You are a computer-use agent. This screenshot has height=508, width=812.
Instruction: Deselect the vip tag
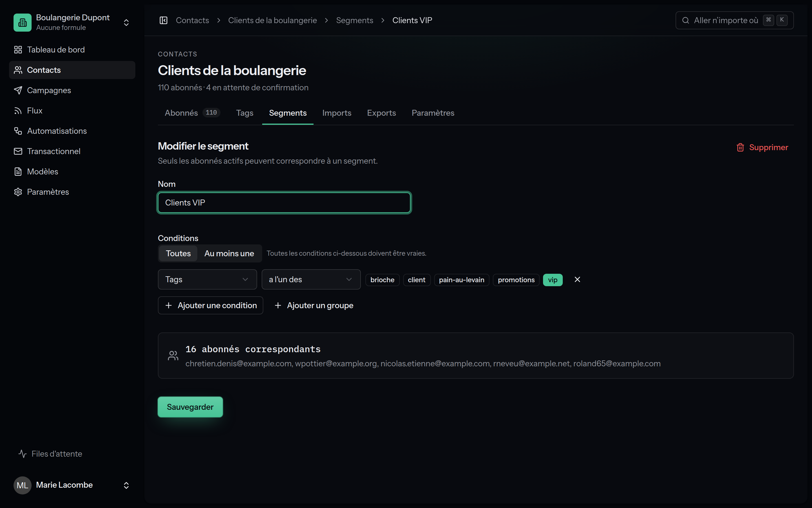point(553,280)
